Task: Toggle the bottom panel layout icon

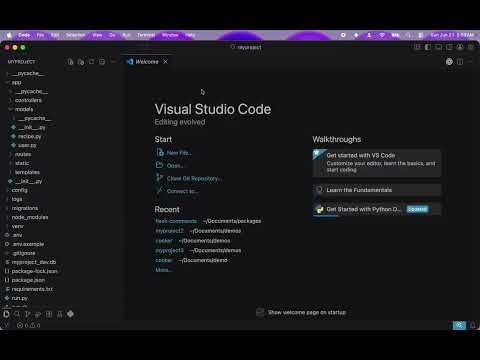Action: point(438,47)
